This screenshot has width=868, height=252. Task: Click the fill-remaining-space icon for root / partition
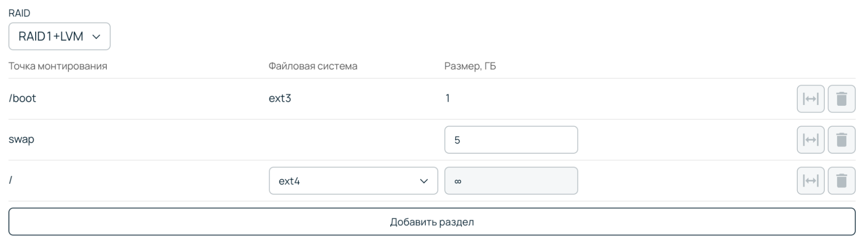coord(810,180)
